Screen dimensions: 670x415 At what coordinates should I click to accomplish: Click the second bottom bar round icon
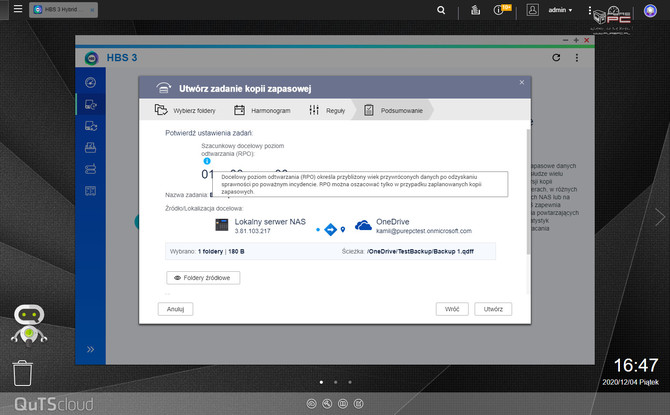(327, 403)
